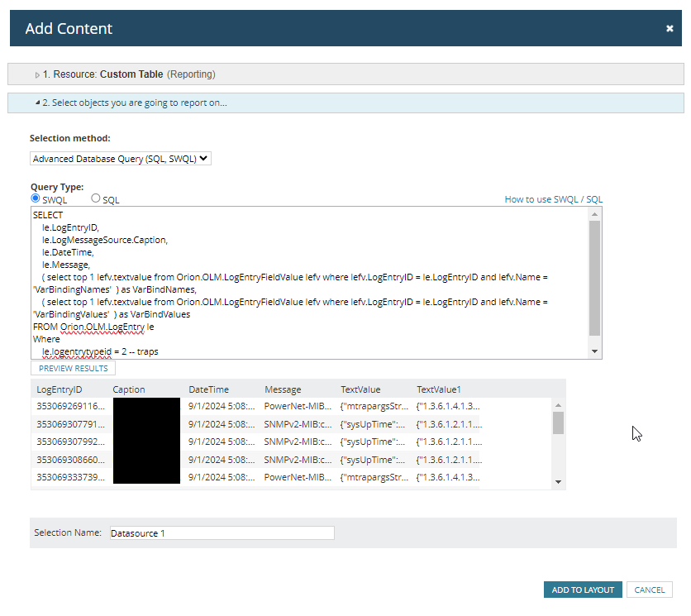
Task: Click the query editor scroll up arrow
Action: 594,214
